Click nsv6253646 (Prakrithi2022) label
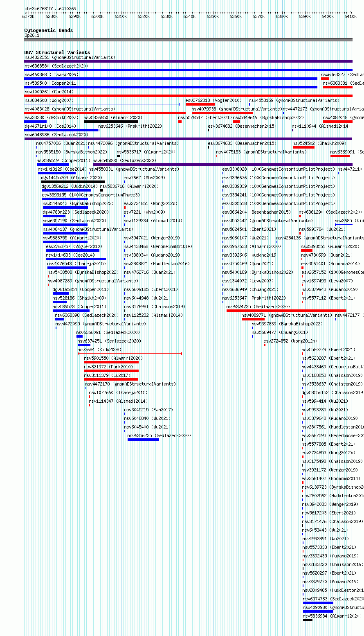 (x=130, y=126)
